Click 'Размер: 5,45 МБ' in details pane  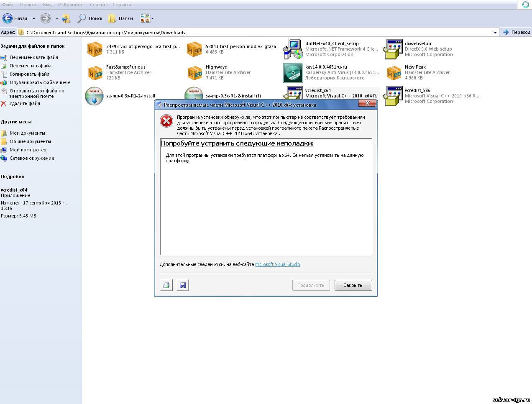pos(18,216)
